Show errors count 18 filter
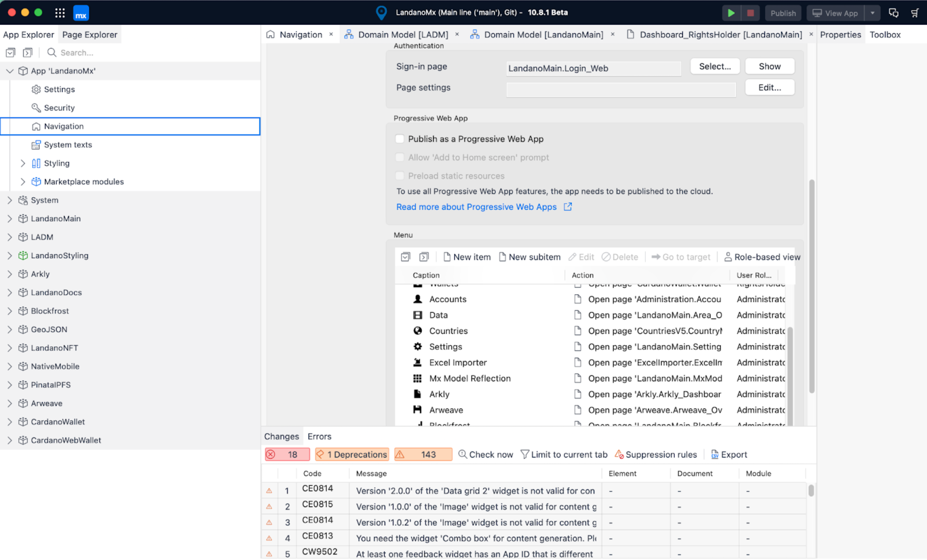 (x=287, y=454)
